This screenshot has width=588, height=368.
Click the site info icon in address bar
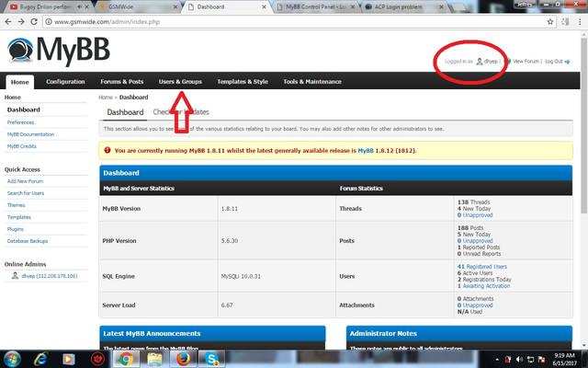[49, 22]
